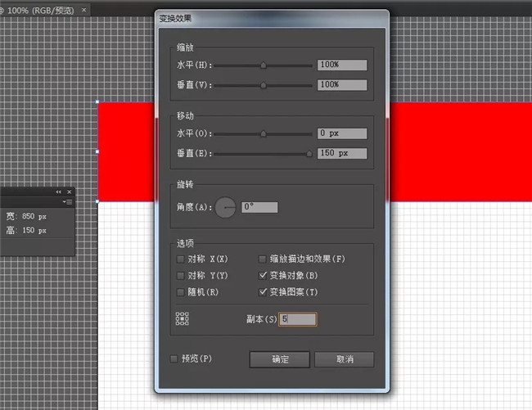This screenshot has width=532, height=410.
Task: Enable 缩放描边和效果(F) checkbox
Action: pos(263,259)
